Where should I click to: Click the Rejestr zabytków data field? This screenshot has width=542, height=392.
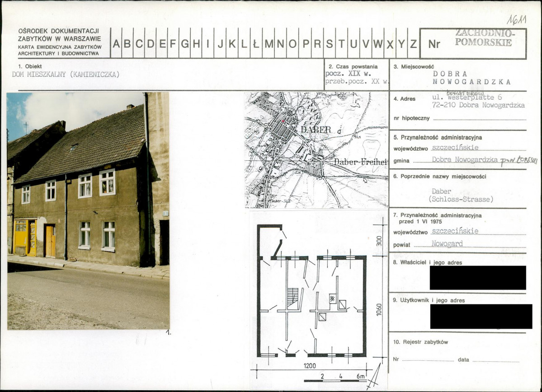[496, 360]
